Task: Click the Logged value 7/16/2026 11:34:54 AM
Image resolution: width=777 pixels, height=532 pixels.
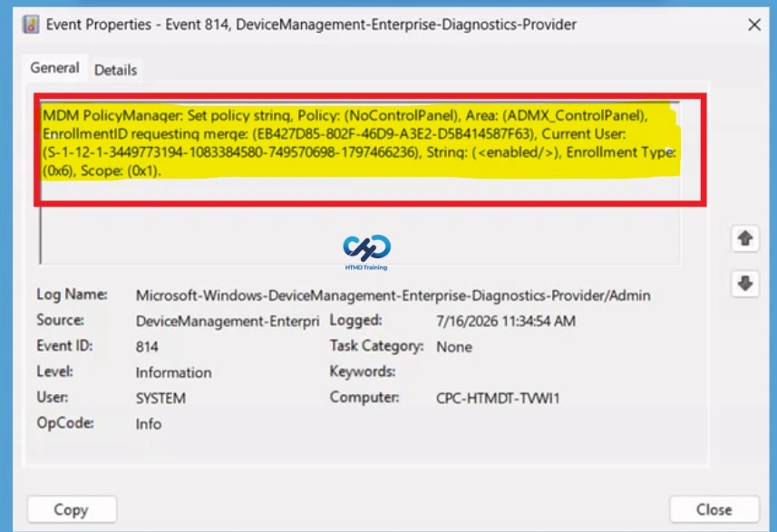Action: pyautogui.click(x=506, y=322)
